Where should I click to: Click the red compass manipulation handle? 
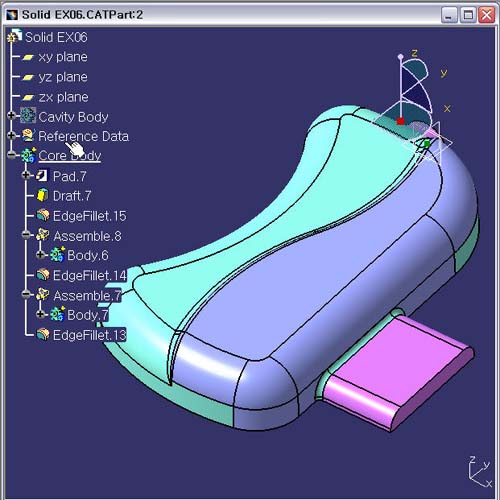(x=401, y=121)
